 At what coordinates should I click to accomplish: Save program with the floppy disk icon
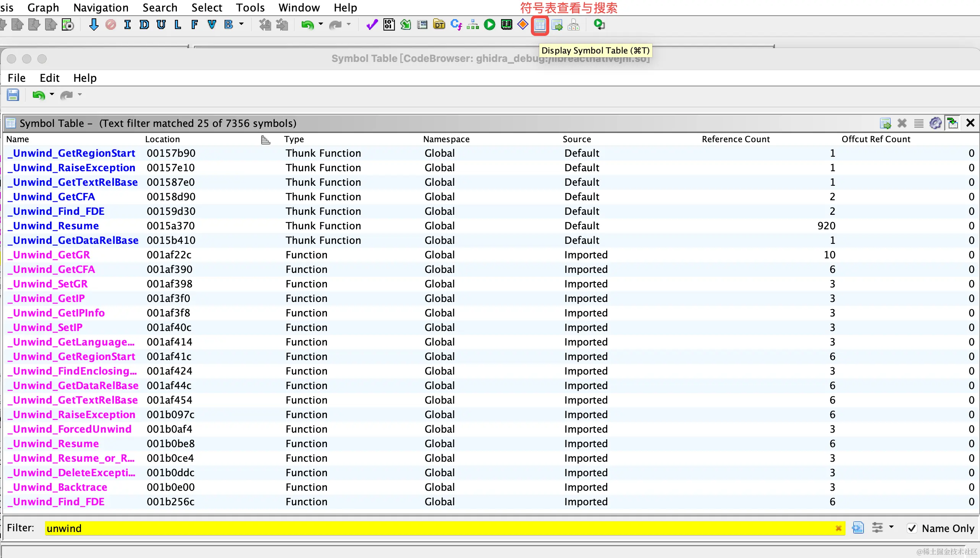[13, 95]
